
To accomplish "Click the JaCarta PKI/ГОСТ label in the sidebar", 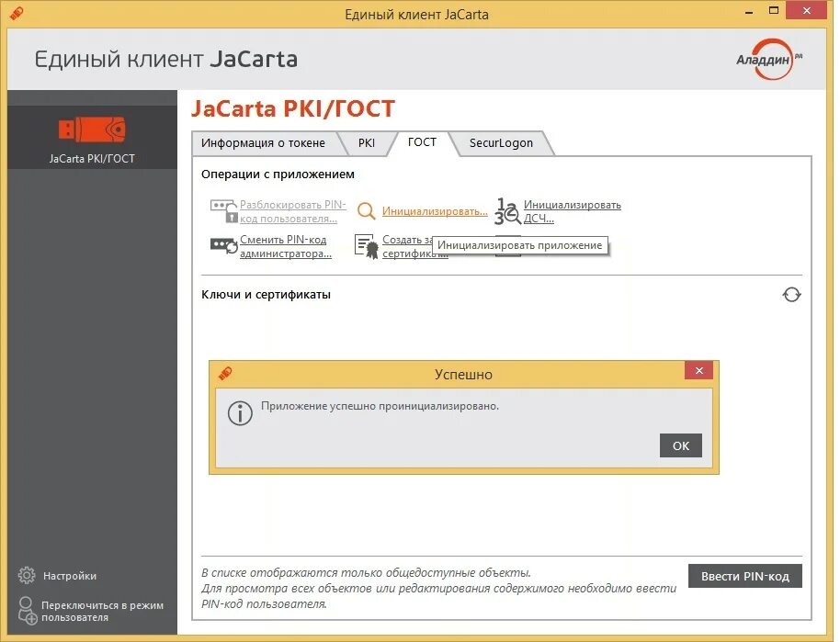I will coord(92,159).
